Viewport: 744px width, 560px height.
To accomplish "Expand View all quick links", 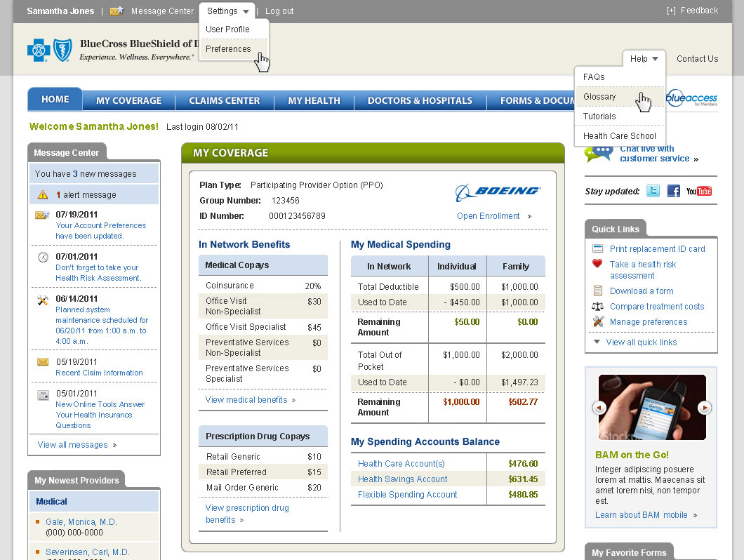I will 641,342.
